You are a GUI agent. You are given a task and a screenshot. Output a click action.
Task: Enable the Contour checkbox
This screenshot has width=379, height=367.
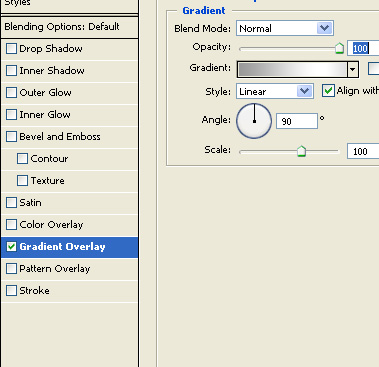[x=22, y=159]
